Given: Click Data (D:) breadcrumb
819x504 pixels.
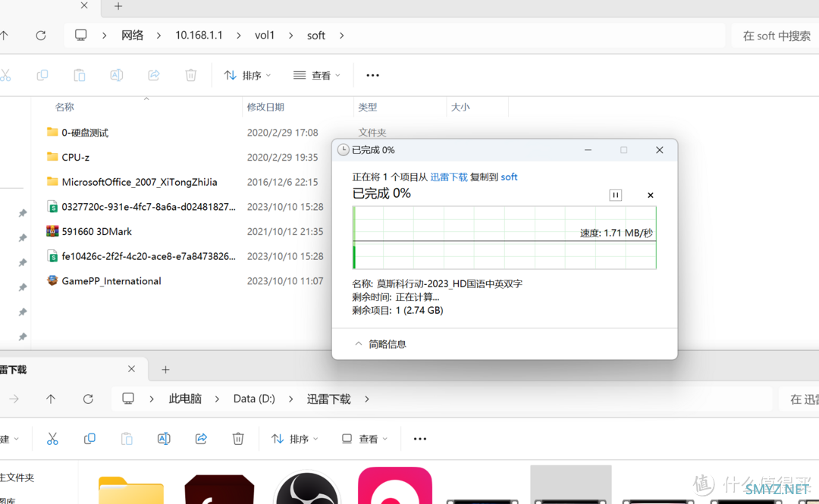Looking at the screenshot, I should (x=254, y=399).
